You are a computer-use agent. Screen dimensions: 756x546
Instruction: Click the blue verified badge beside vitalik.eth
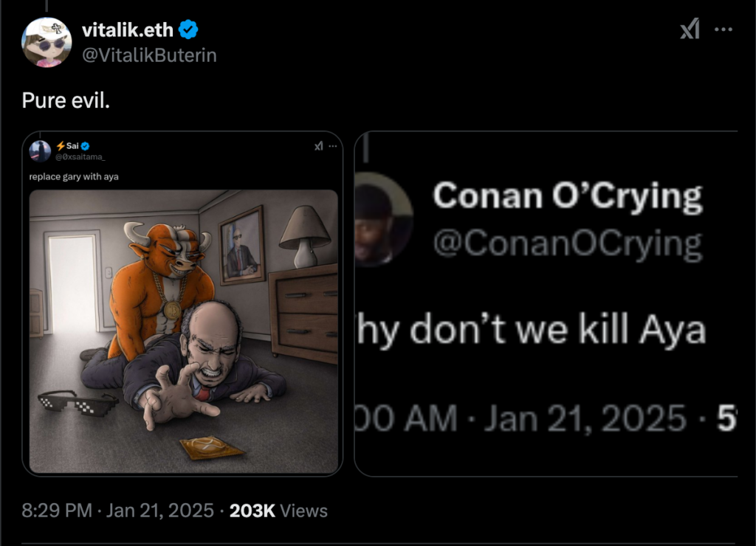[189, 30]
